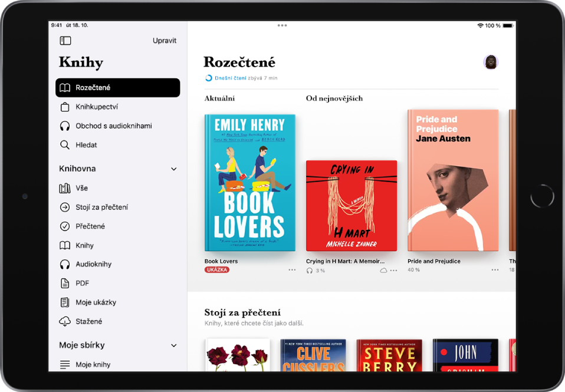Click the Rozečtené open book icon
Screen dimensions: 565x392
point(65,88)
